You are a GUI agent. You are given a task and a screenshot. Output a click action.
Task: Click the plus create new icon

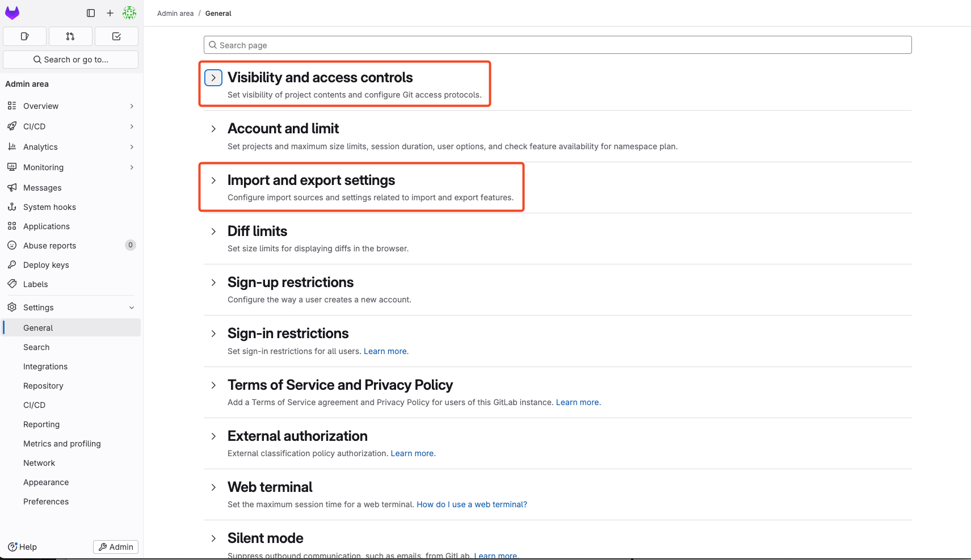pos(110,13)
